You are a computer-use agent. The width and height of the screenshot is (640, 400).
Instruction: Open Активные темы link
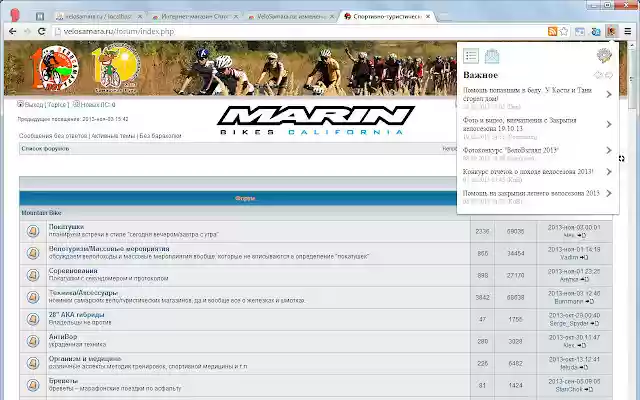pos(113,136)
